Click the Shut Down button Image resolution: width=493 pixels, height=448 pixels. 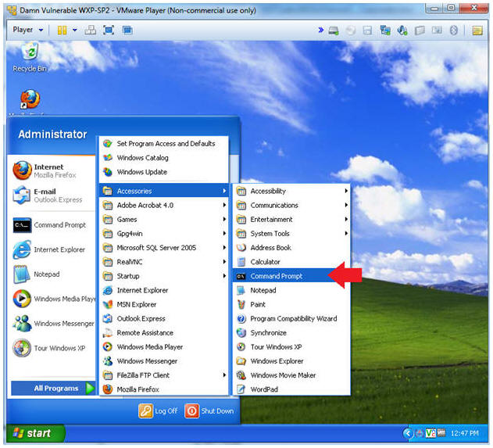point(209,411)
